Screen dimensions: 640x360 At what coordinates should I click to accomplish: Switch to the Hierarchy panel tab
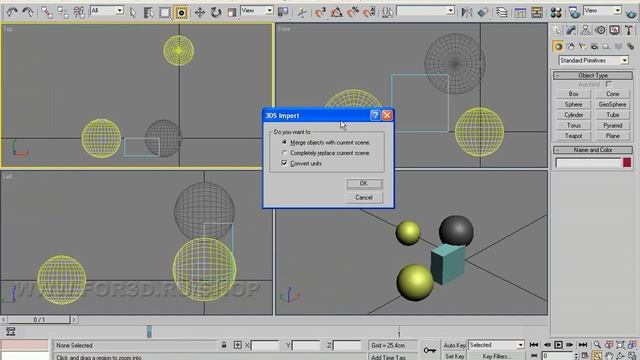point(585,30)
